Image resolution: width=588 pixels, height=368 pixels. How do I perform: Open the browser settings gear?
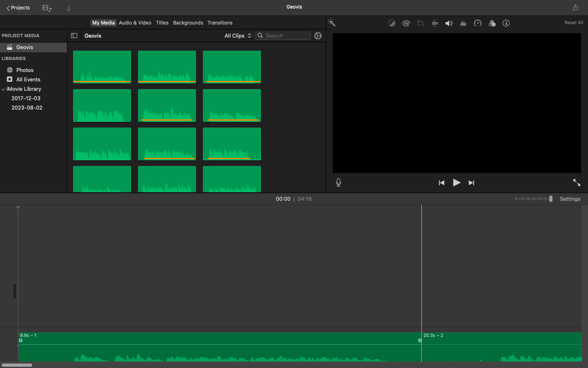(318, 36)
